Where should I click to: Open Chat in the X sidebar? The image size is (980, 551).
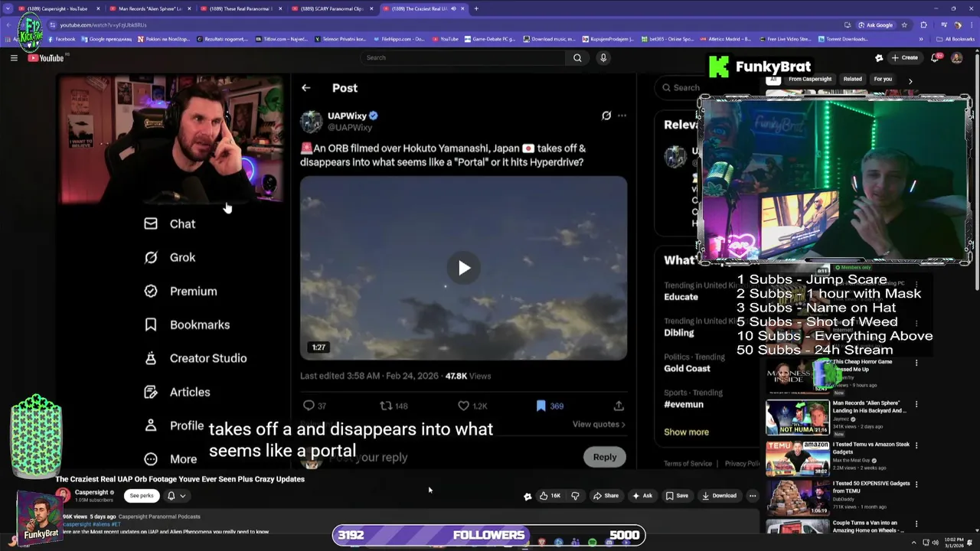170,224
